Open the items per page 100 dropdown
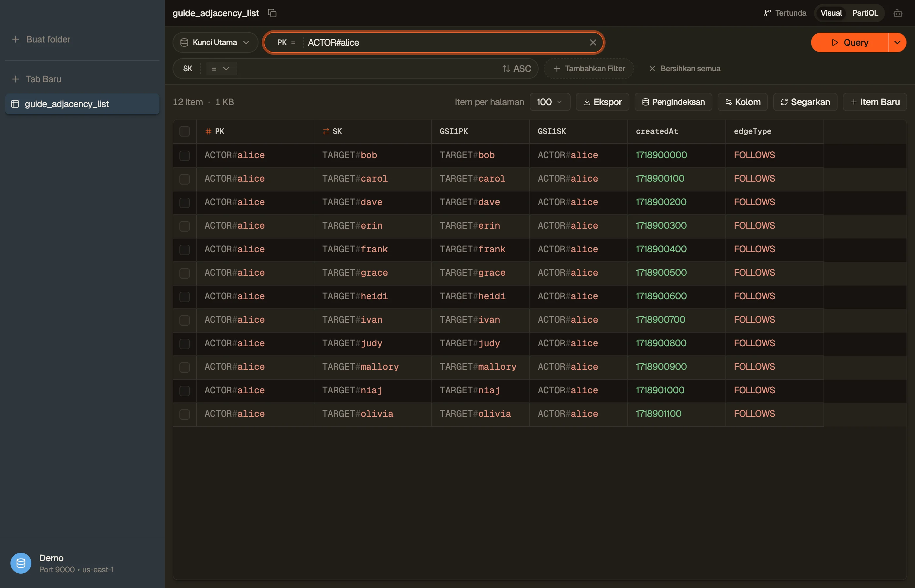Screen dimensions: 915x588 pyautogui.click(x=550, y=102)
